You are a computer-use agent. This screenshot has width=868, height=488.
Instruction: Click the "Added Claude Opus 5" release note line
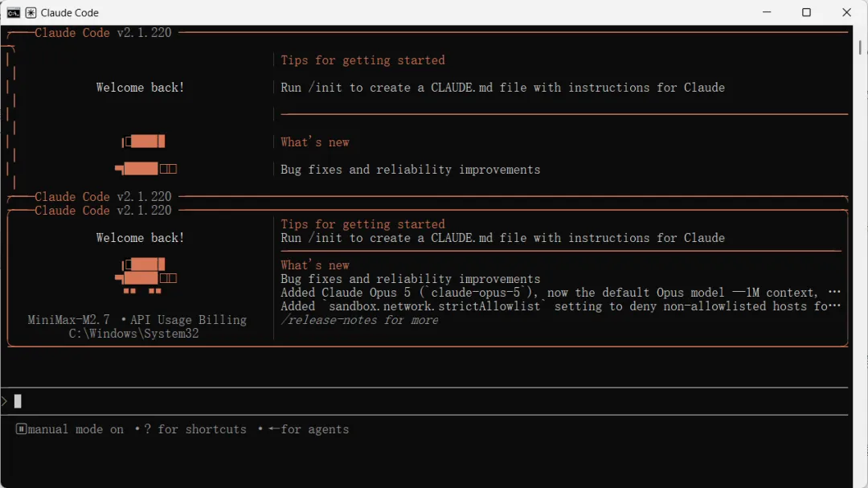point(560,293)
